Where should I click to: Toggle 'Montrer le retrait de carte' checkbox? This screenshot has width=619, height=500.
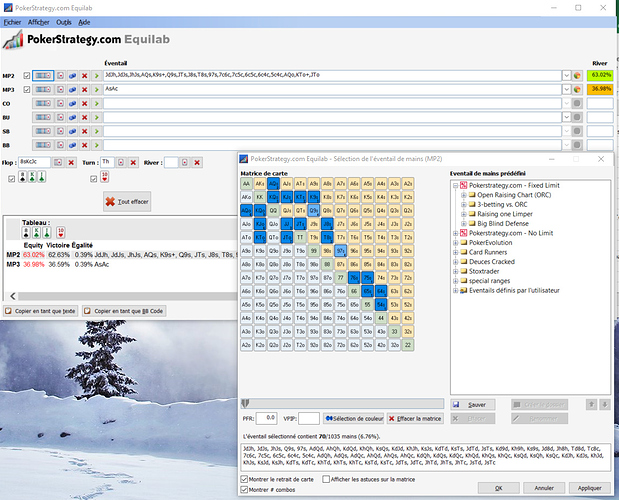tap(244, 479)
